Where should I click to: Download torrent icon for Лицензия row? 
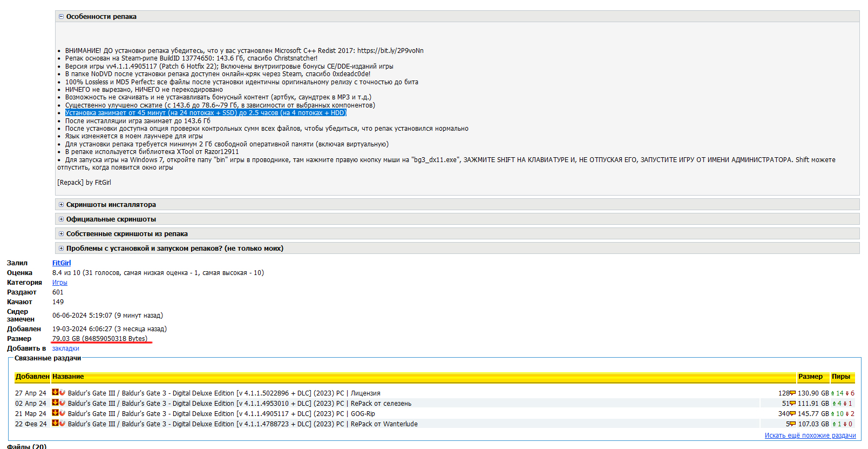coord(55,392)
